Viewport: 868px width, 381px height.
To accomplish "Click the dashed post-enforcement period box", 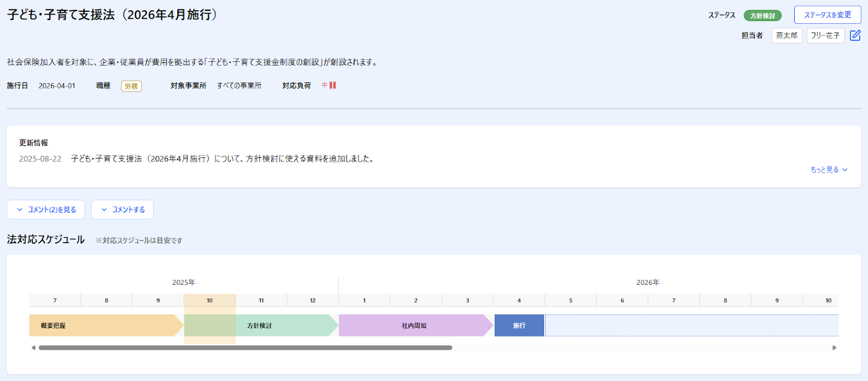I will click(x=692, y=326).
